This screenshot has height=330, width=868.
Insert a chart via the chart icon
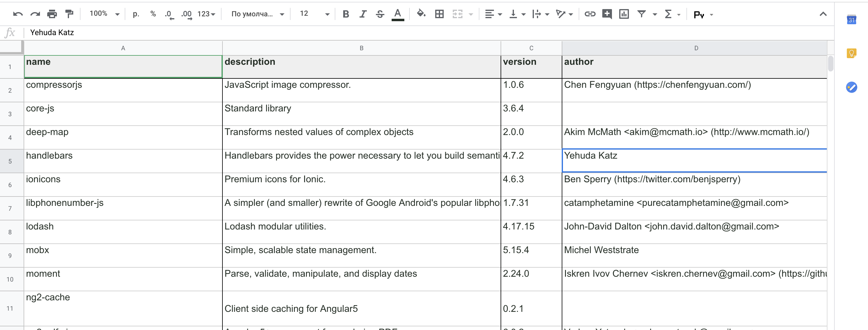tap(624, 14)
